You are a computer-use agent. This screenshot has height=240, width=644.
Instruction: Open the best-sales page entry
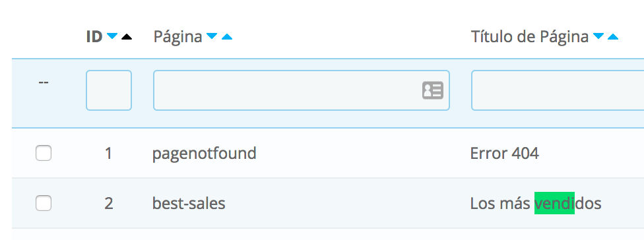(189, 203)
